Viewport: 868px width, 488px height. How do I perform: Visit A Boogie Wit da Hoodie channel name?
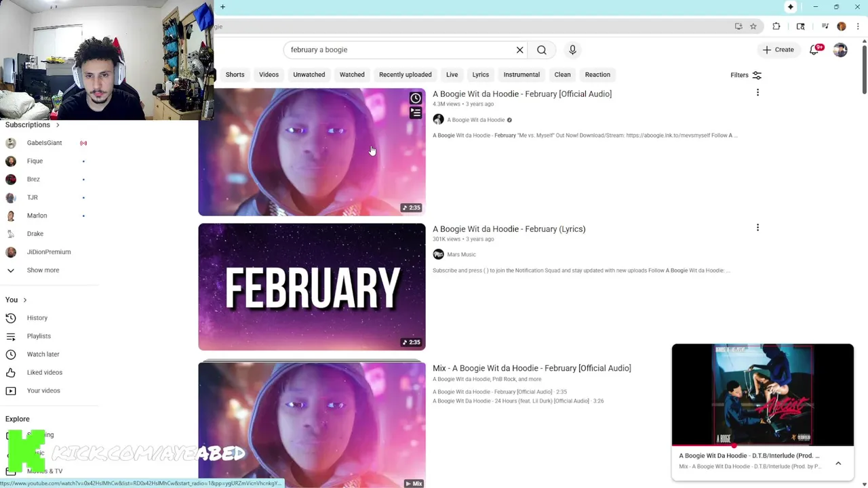pos(475,120)
